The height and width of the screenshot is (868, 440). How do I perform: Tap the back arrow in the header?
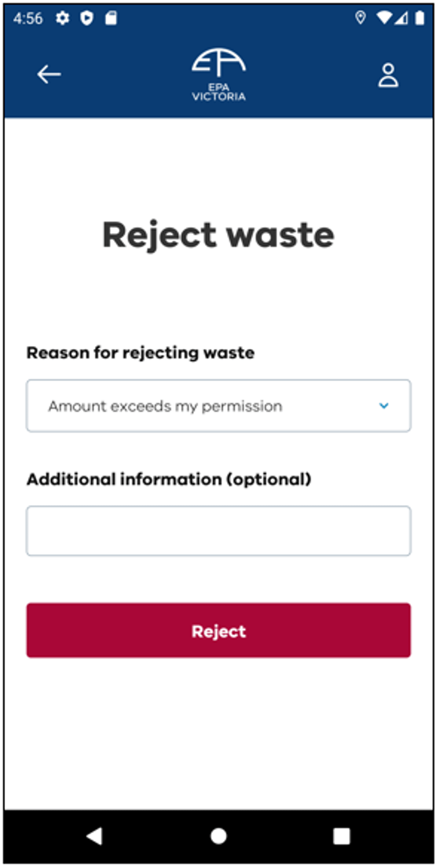48,73
